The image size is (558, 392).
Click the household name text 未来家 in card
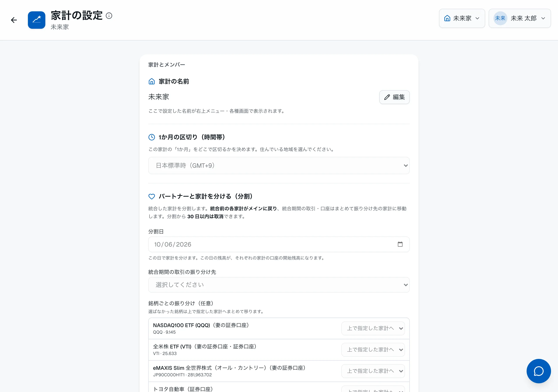pyautogui.click(x=159, y=97)
